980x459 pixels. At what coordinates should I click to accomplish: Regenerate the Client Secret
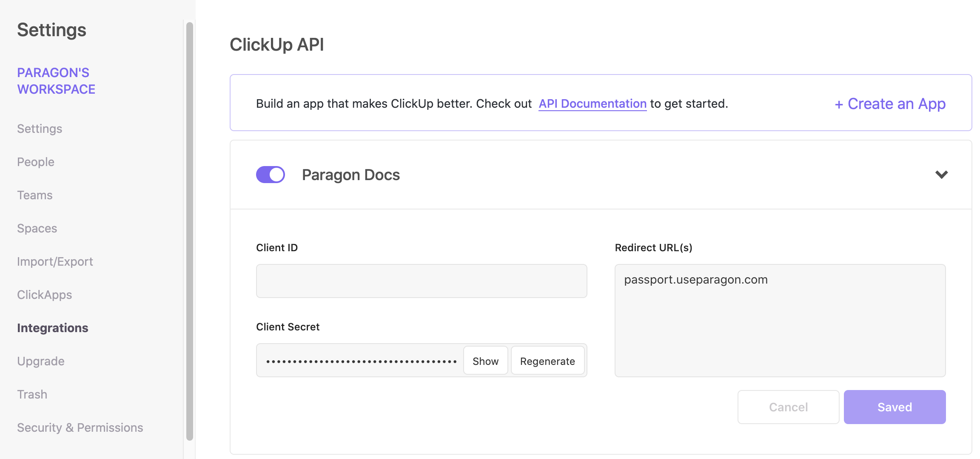pyautogui.click(x=547, y=361)
